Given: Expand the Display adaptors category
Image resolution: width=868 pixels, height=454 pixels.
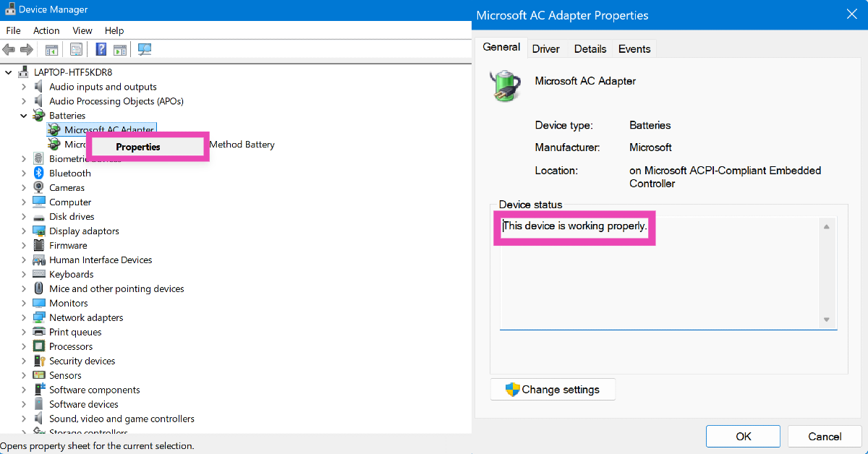Looking at the screenshot, I should [x=24, y=231].
